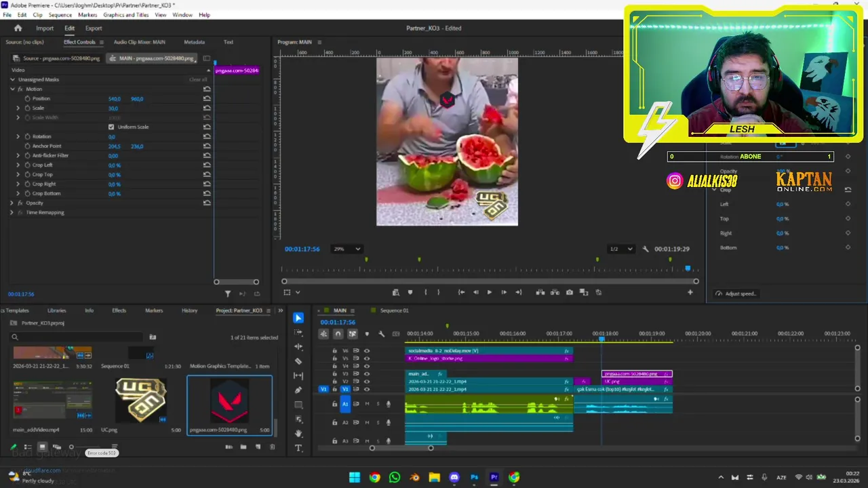Image resolution: width=868 pixels, height=488 pixels.
Task: Click Clear all masks button
Action: 198,79
